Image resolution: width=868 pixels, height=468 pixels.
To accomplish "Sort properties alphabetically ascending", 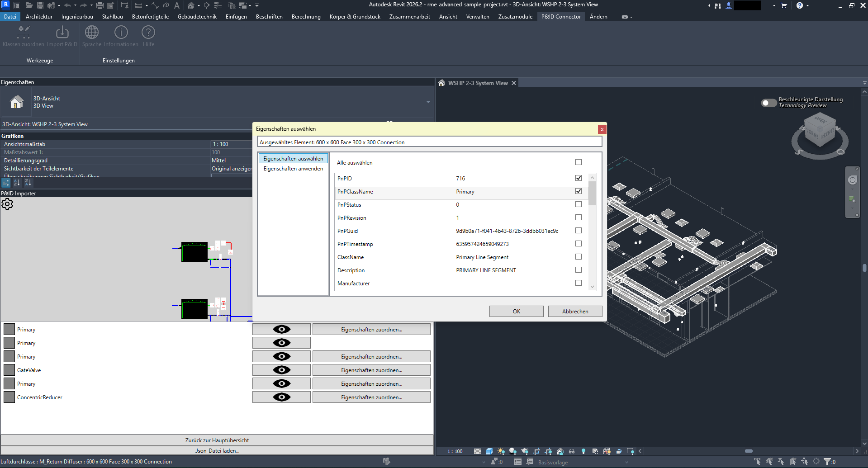I will click(x=17, y=182).
